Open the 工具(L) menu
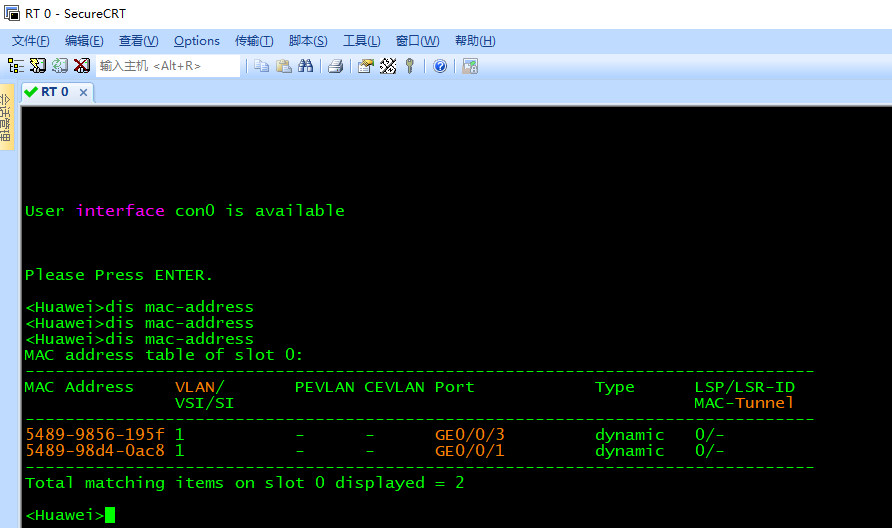The image size is (892, 528). coord(362,41)
